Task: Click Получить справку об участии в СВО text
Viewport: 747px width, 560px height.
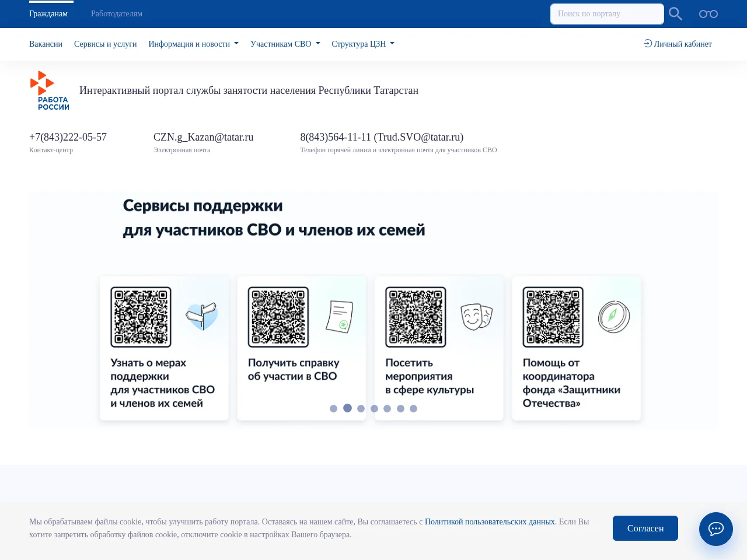Action: 294,369
